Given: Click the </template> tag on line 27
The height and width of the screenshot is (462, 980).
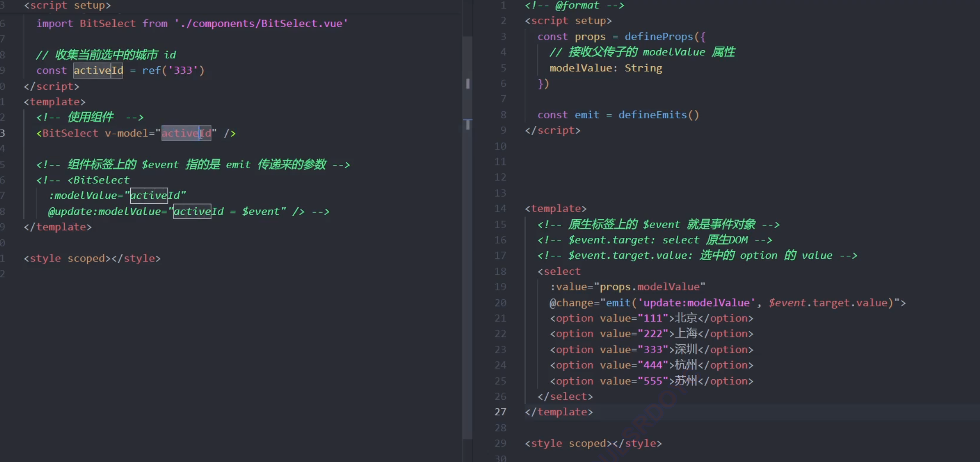Looking at the screenshot, I should coord(559,412).
